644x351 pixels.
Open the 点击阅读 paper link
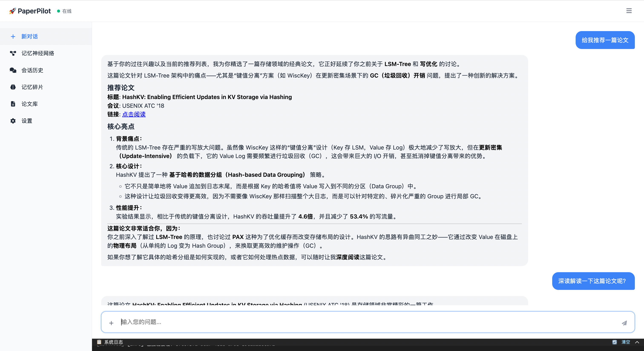coord(134,114)
